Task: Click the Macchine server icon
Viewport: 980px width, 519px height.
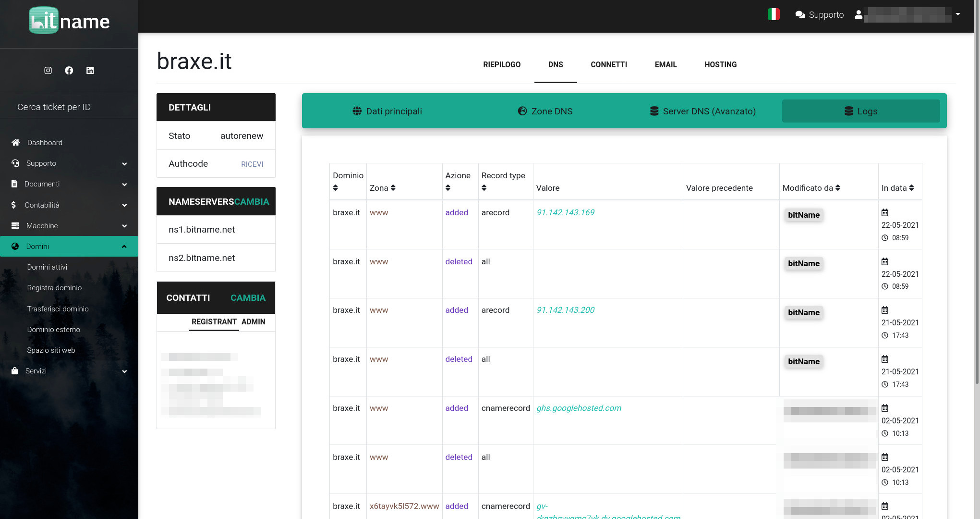Action: tap(15, 226)
